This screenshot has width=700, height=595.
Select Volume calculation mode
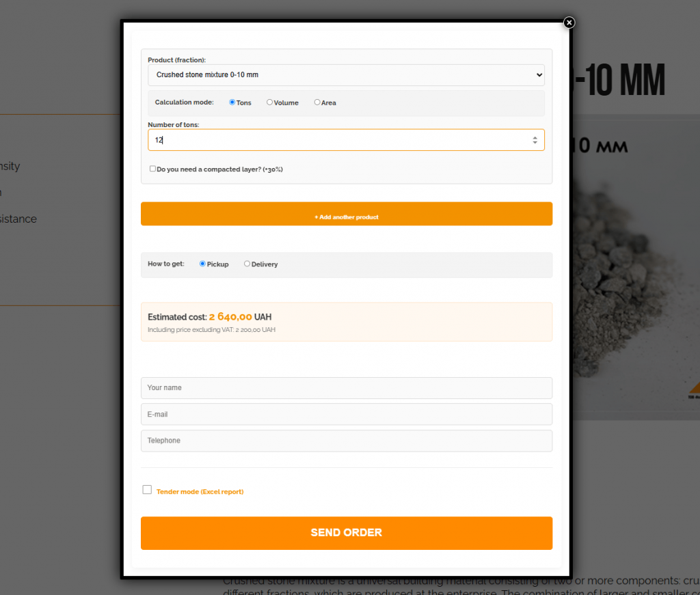coord(269,102)
